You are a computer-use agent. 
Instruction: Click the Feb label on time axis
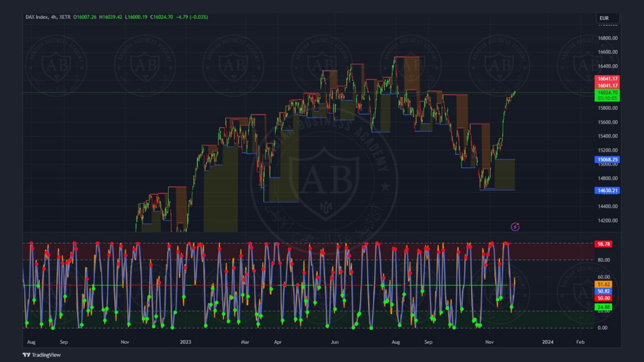coord(580,342)
